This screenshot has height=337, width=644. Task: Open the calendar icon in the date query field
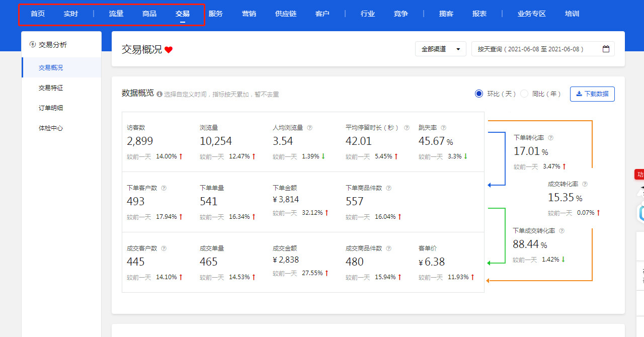606,49
